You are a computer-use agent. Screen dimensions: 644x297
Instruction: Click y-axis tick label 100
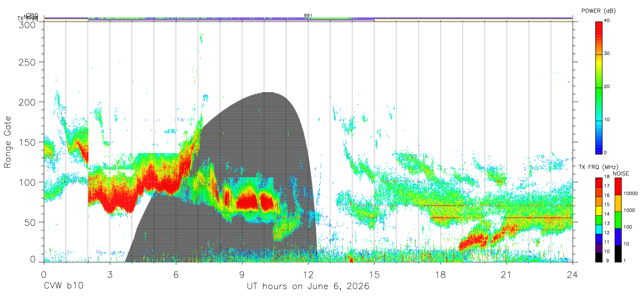click(28, 182)
